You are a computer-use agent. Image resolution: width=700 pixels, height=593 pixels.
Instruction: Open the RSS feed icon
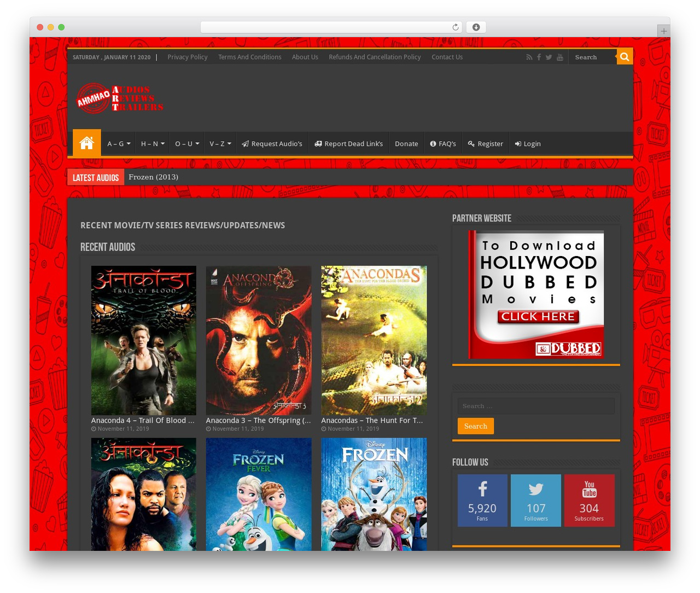coord(529,57)
